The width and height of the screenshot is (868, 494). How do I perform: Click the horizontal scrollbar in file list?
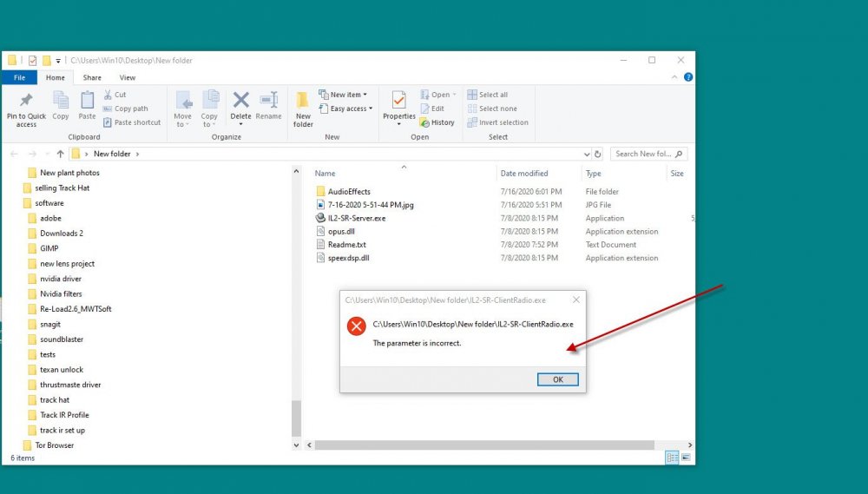[486, 445]
